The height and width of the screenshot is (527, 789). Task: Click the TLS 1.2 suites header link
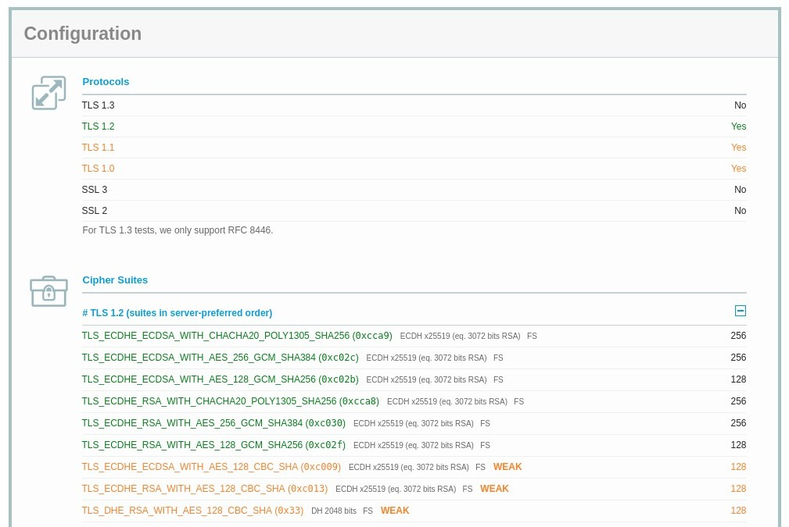pyautogui.click(x=177, y=313)
